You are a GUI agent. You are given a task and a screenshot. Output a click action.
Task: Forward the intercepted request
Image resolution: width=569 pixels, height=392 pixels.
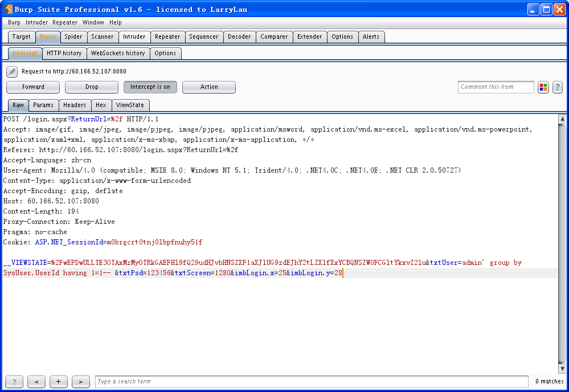[33, 87]
